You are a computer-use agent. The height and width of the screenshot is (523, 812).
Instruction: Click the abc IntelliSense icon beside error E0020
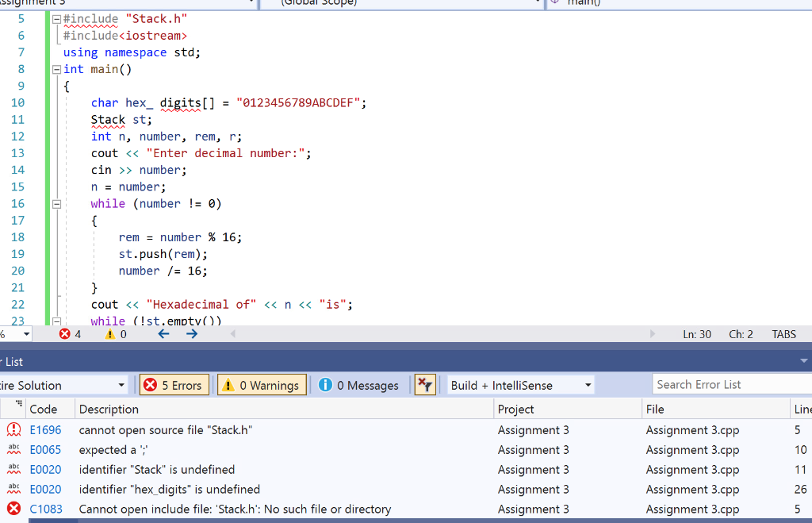(13, 469)
